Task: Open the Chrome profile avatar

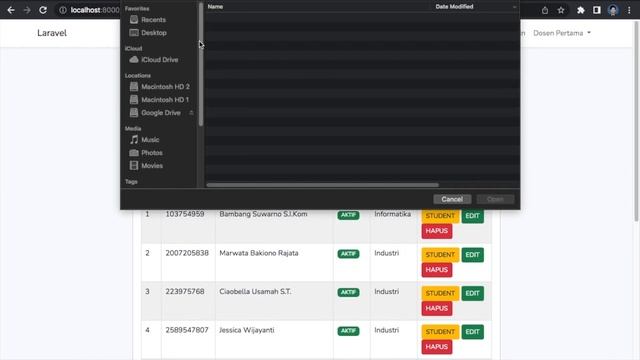Action: pos(613,10)
